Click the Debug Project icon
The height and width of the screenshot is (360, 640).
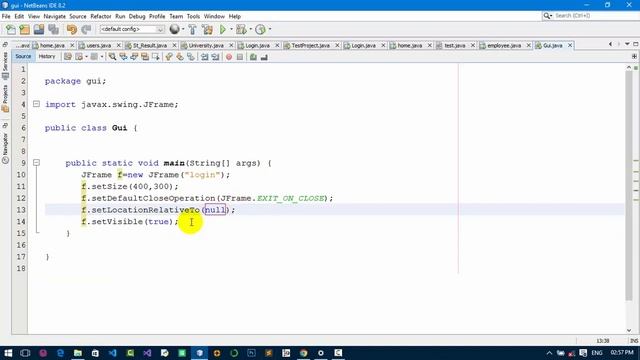point(241,29)
